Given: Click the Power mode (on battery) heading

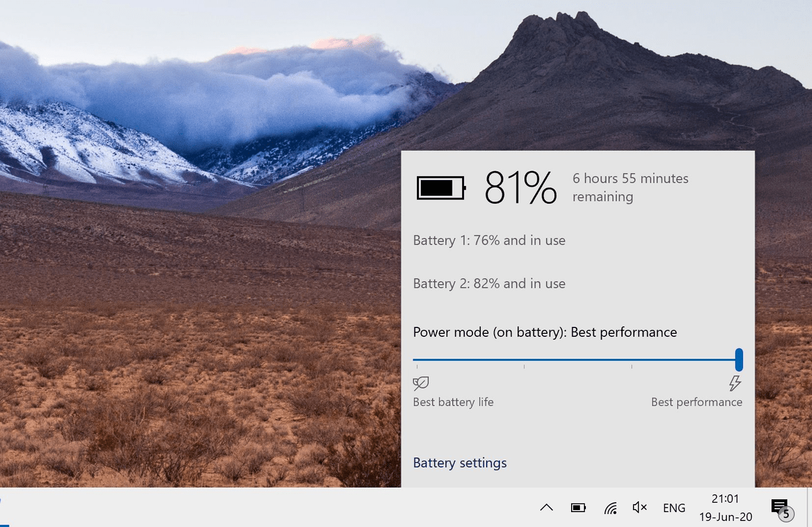Looking at the screenshot, I should click(x=545, y=332).
